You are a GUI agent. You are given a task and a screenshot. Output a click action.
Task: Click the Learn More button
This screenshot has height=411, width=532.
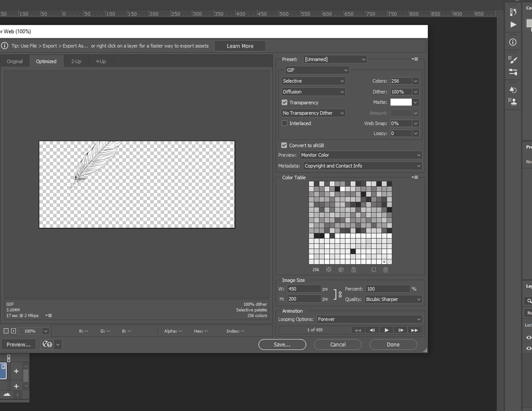(x=240, y=46)
